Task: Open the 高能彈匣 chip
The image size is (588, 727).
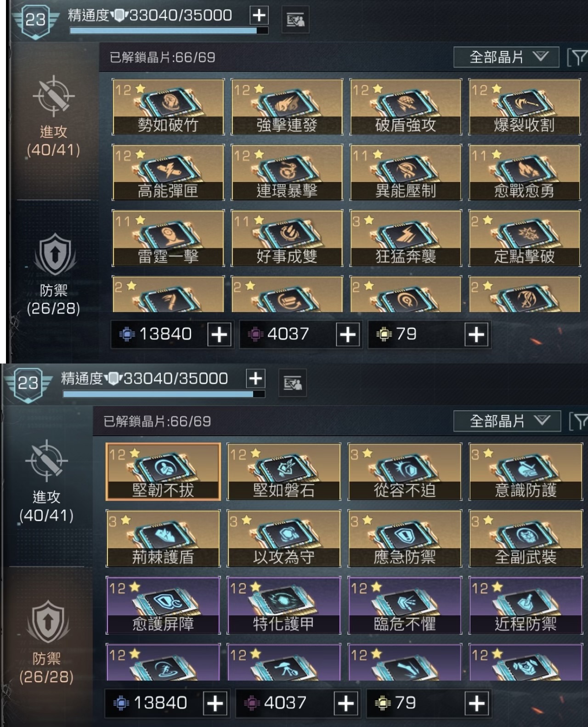Action: 168,173
